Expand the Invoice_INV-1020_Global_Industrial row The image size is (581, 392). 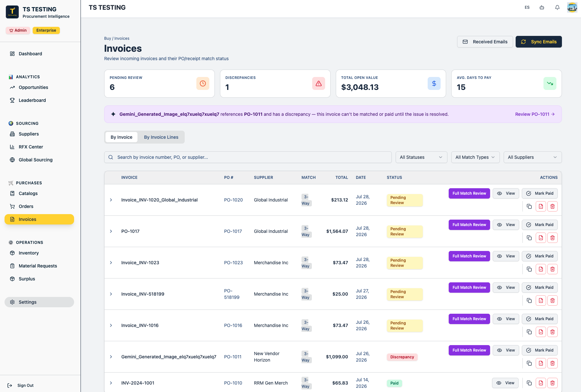(111, 200)
